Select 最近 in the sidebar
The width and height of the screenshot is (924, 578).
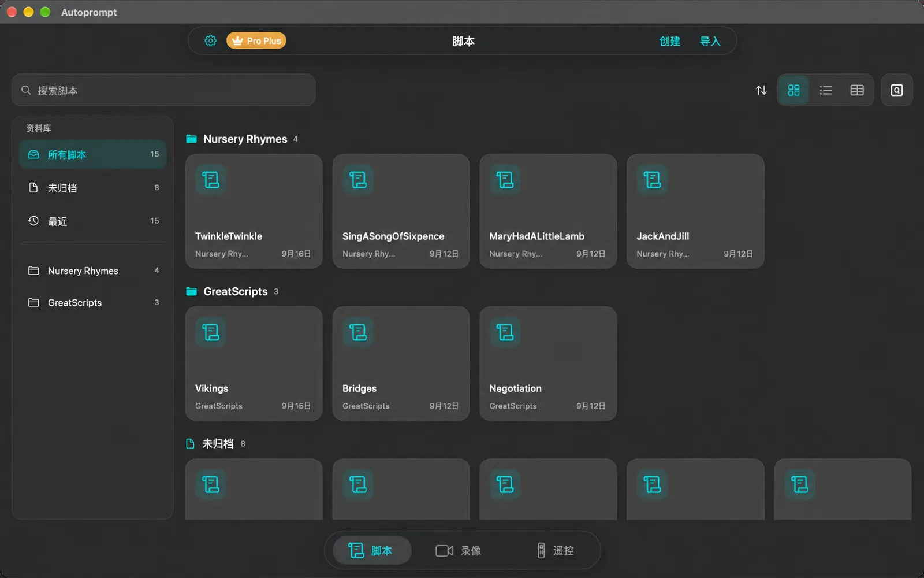(x=93, y=221)
